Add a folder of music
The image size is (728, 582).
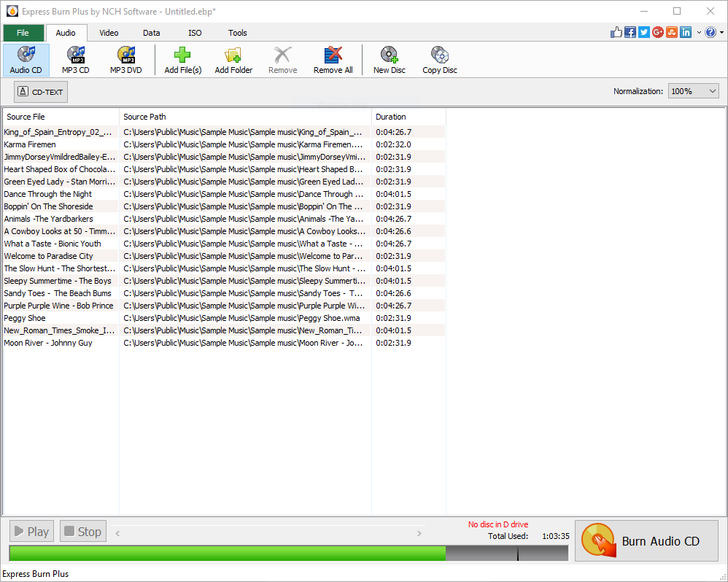pos(233,59)
